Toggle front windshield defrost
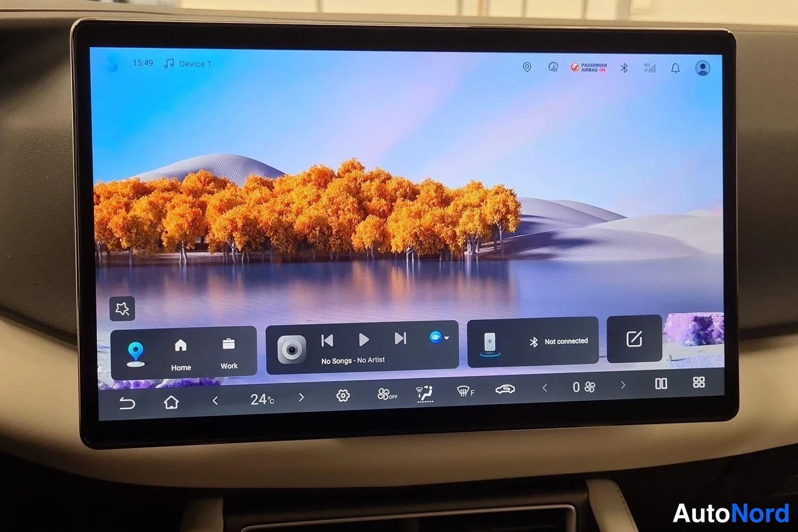Screen dimensions: 798x532 [x=465, y=392]
